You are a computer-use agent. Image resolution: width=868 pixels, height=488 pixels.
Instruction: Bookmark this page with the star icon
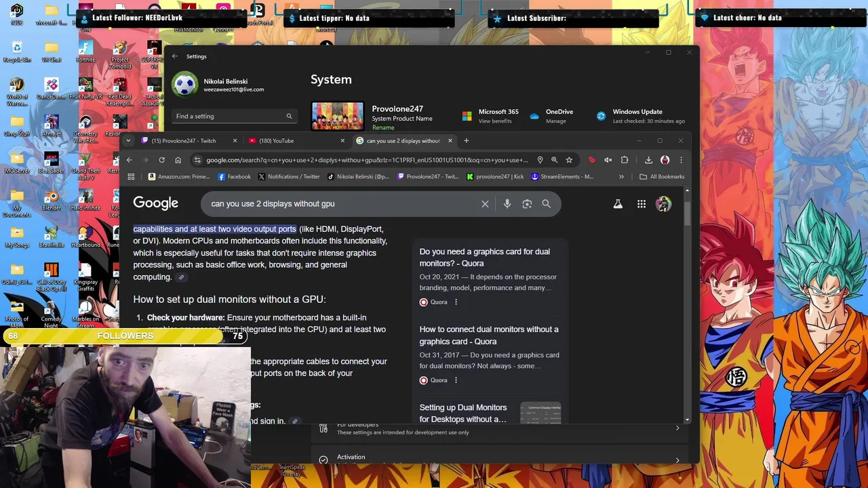pyautogui.click(x=569, y=160)
